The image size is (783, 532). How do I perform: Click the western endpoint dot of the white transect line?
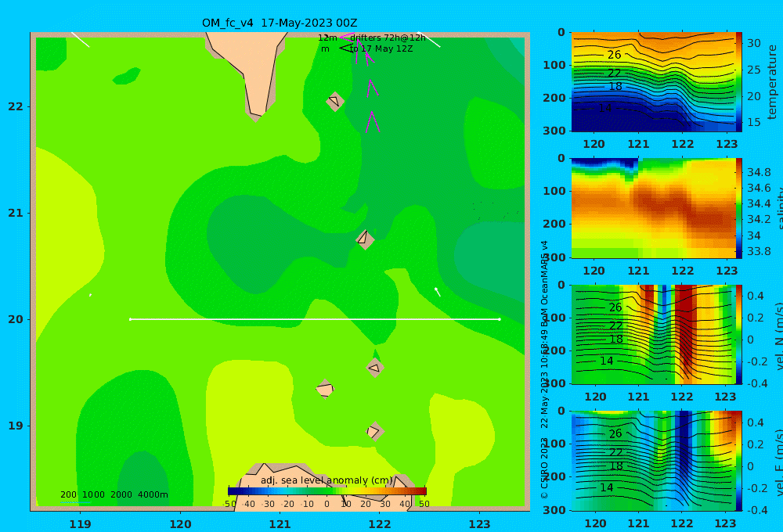[x=130, y=319]
